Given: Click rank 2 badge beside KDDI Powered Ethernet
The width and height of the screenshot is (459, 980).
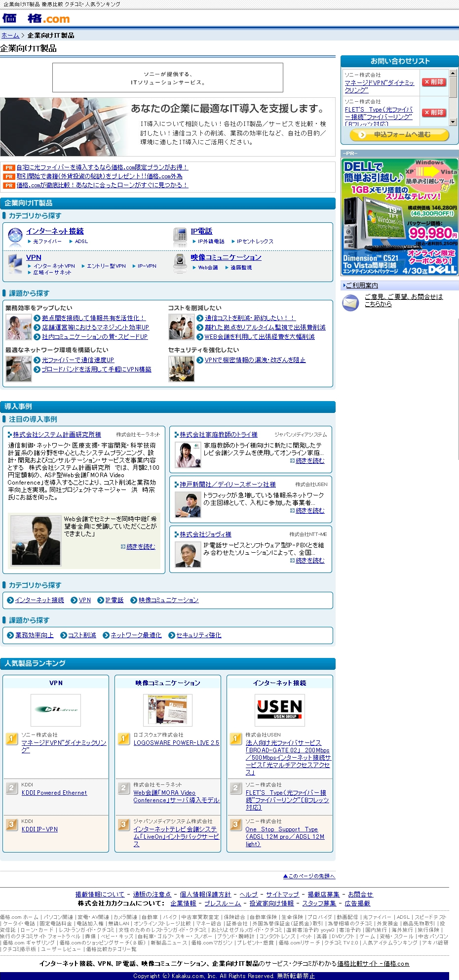Looking at the screenshot, I should pos(12,788).
